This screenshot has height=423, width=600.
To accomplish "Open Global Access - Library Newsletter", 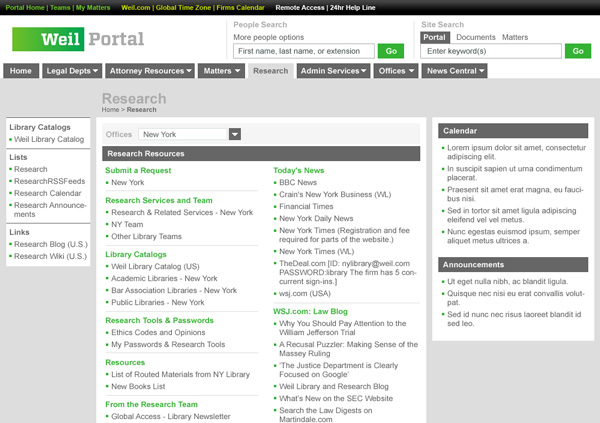I will 171,416.
